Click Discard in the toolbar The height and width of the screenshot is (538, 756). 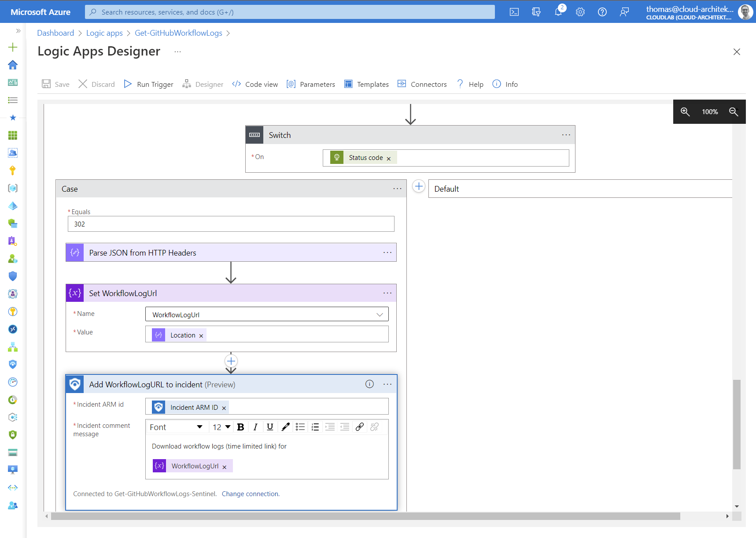pyautogui.click(x=96, y=84)
